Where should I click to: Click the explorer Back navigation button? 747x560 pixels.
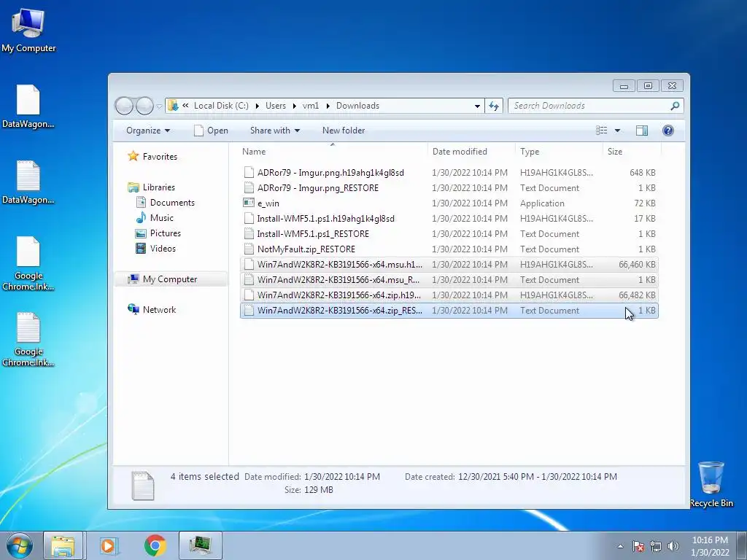tap(124, 106)
